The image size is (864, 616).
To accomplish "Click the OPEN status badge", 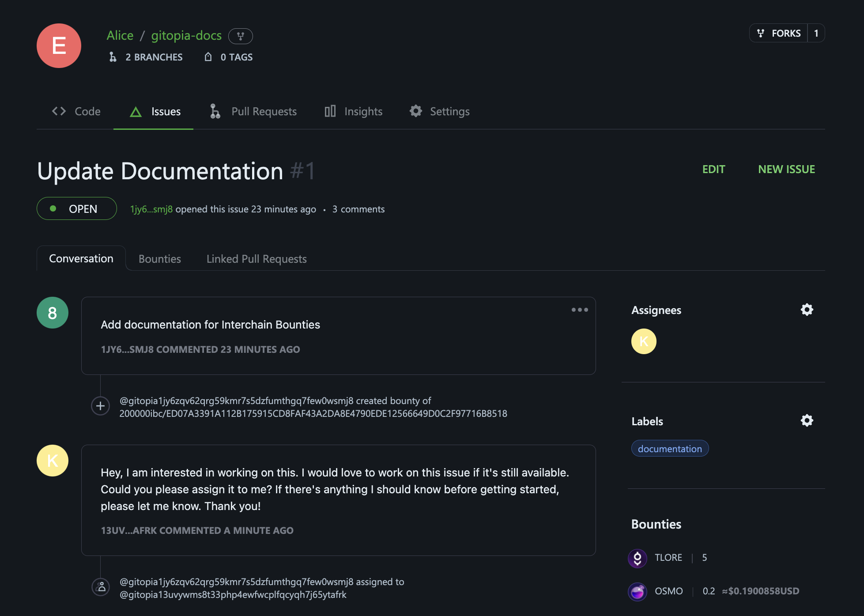I will pos(77,208).
